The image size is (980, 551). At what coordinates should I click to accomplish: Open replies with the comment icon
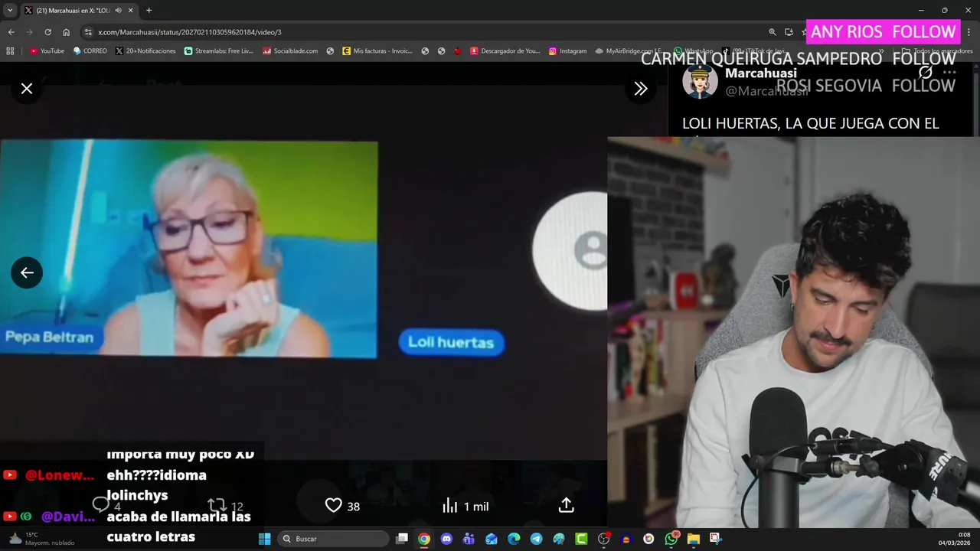point(106,505)
